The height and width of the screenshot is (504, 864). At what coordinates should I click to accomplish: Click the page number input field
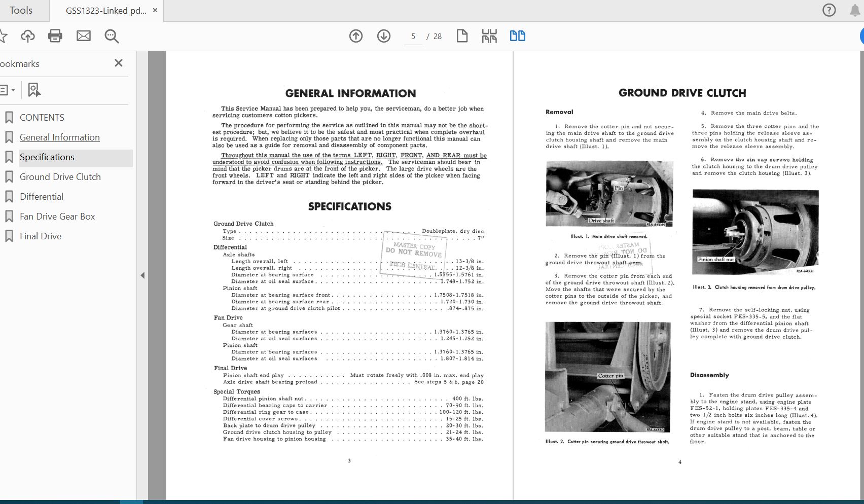click(413, 37)
